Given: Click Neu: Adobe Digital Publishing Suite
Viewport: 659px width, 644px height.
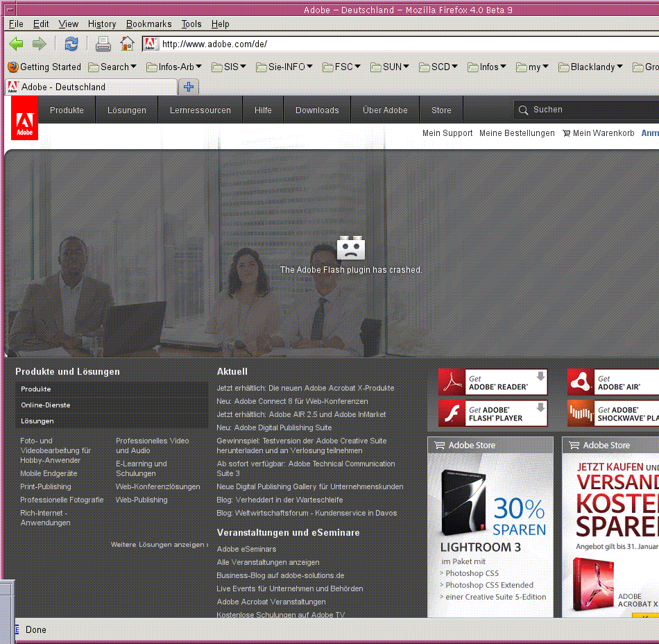Looking at the screenshot, I should click(x=274, y=427).
